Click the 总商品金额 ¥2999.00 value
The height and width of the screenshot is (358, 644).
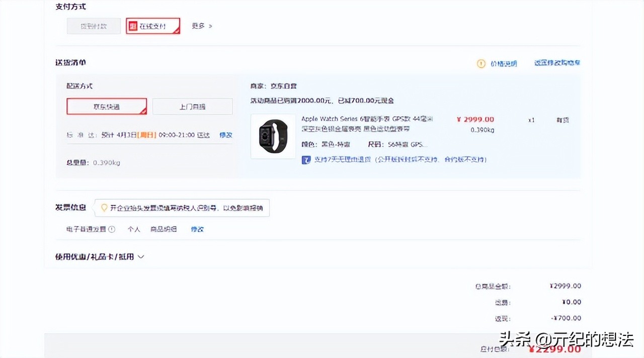[x=566, y=286]
